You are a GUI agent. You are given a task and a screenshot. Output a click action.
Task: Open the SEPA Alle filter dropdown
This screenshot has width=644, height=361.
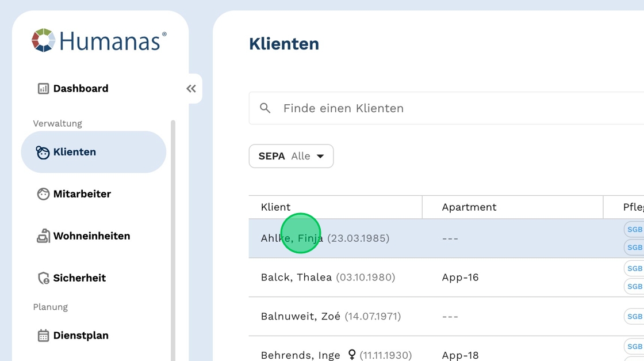(x=291, y=156)
